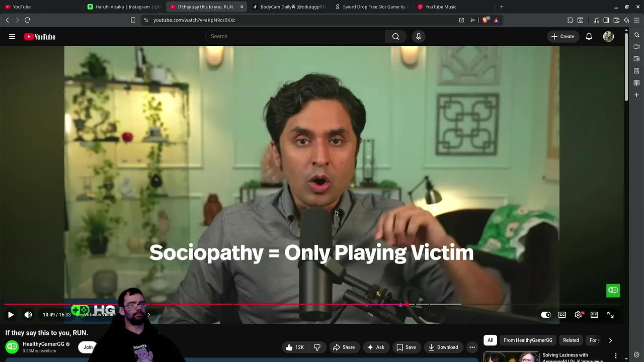Switch to Sword Drop Free Slot Game tab
Viewport: 644px width, 362px height.
click(371, 7)
